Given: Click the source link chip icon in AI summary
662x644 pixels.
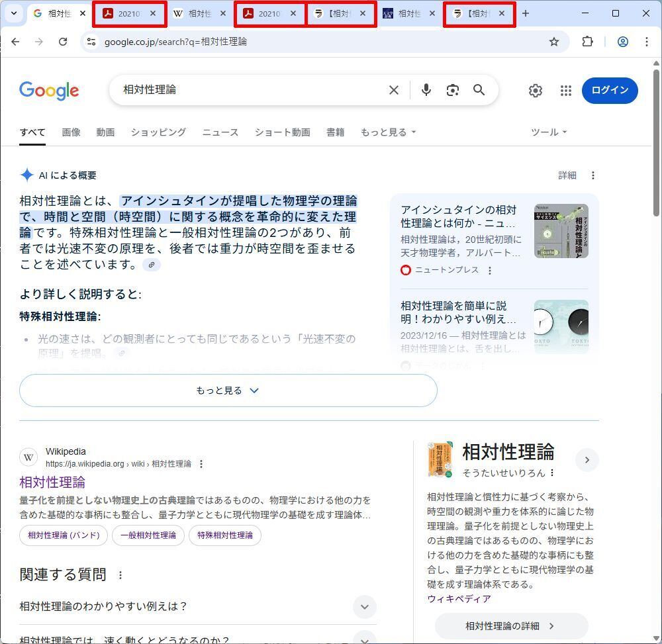Looking at the screenshot, I should tap(152, 265).
